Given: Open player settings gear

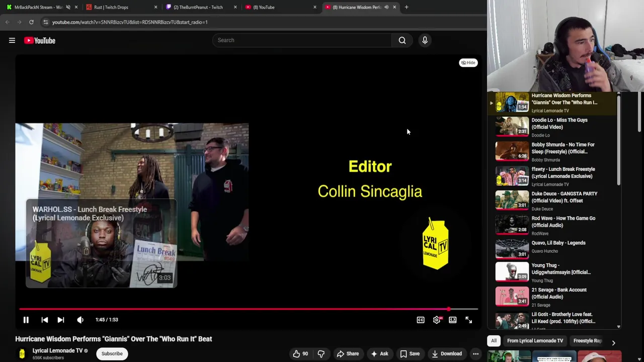Looking at the screenshot, I should 437,320.
